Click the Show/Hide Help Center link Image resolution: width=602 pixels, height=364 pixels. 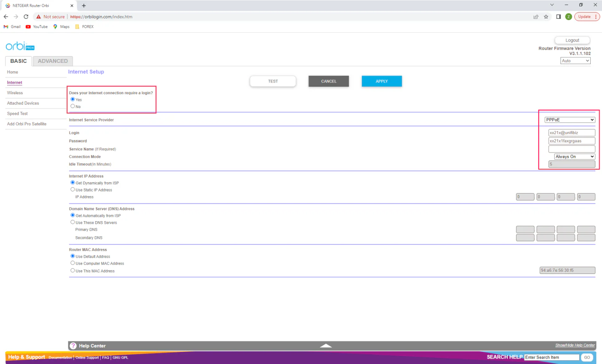point(575,345)
